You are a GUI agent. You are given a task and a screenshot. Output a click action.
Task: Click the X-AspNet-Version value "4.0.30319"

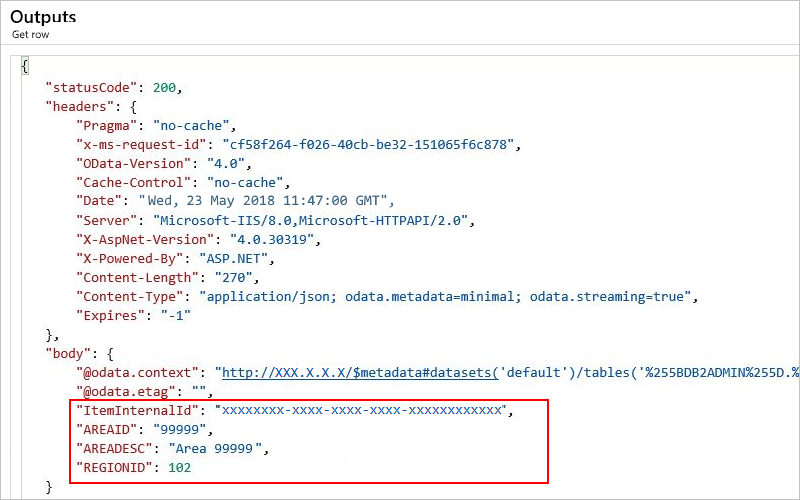pyautogui.click(x=272, y=240)
